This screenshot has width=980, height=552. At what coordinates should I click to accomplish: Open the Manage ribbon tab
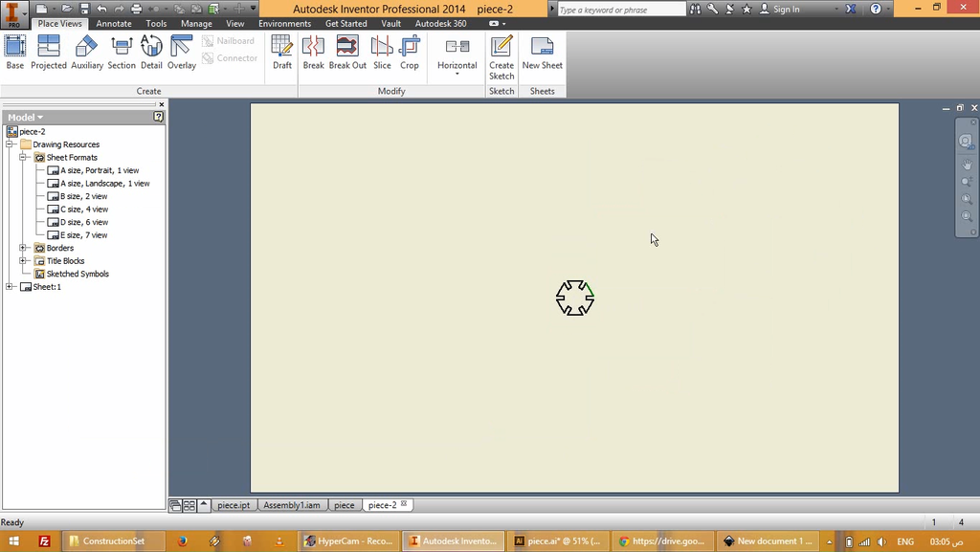coord(196,24)
